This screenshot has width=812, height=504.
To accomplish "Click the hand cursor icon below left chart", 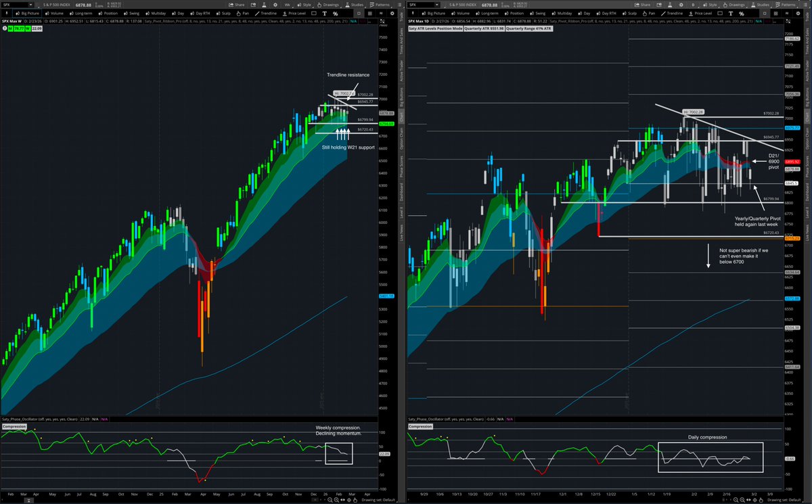I will click(x=355, y=500).
